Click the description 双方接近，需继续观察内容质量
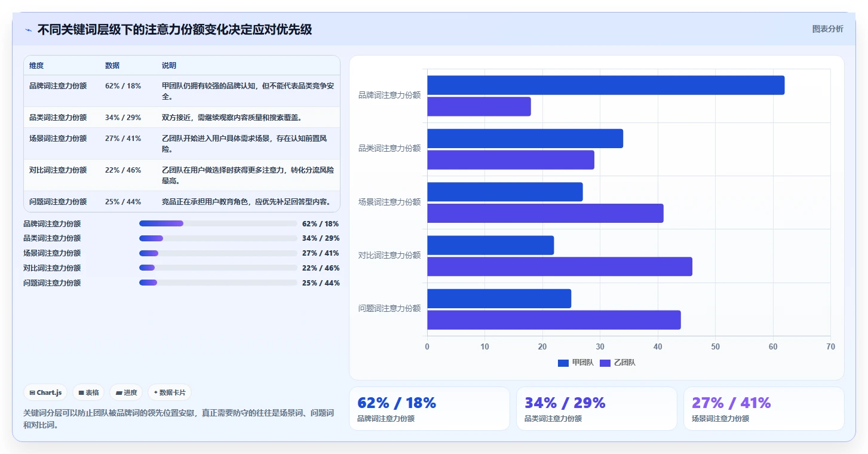868x454 pixels. [234, 118]
